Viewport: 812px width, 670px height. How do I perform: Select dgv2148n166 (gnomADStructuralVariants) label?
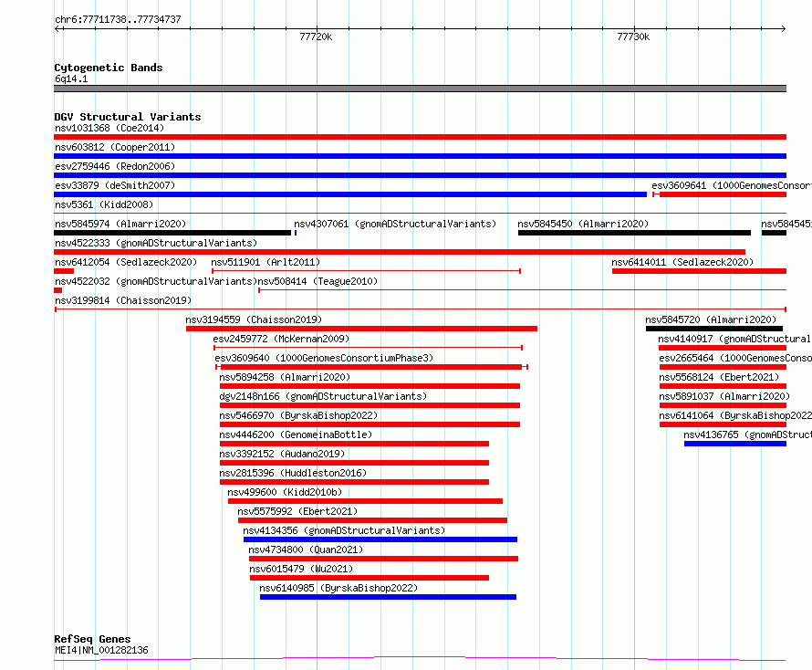pos(323,396)
